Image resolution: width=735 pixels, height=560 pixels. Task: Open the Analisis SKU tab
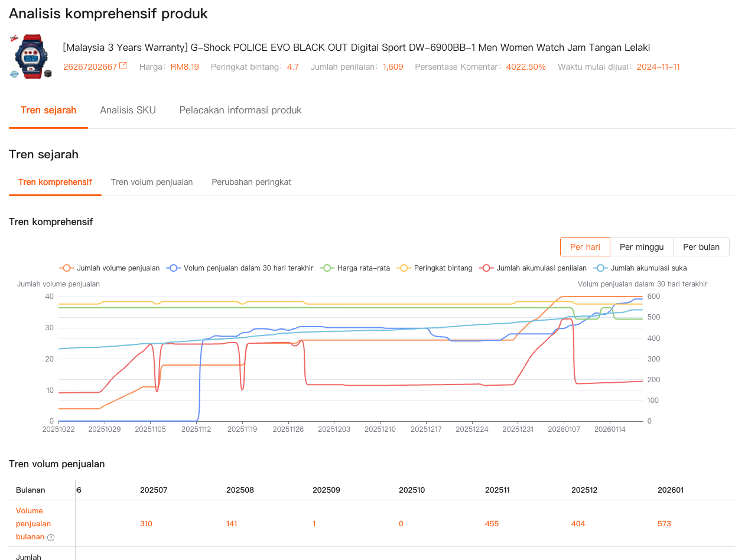(x=128, y=110)
